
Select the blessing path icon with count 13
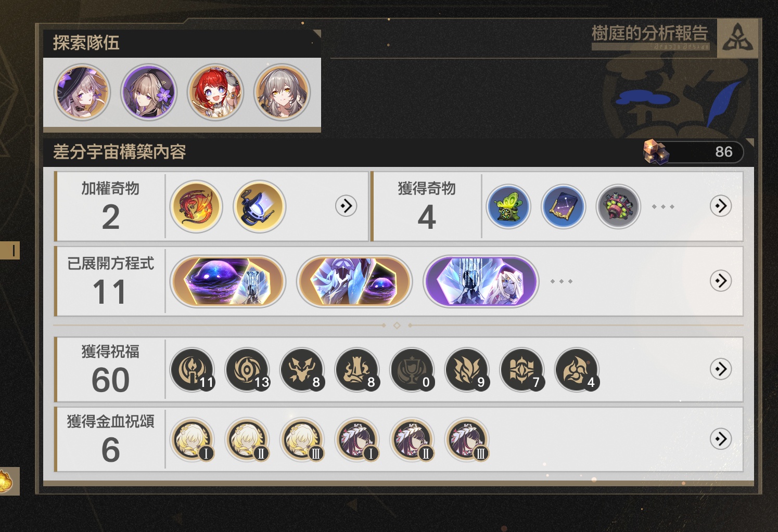pyautogui.click(x=248, y=370)
